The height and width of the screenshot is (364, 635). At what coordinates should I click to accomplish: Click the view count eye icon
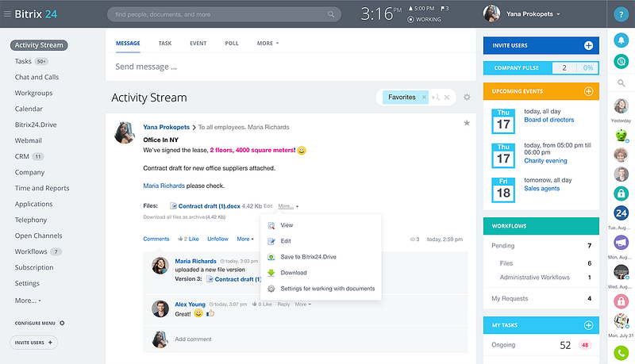point(412,239)
